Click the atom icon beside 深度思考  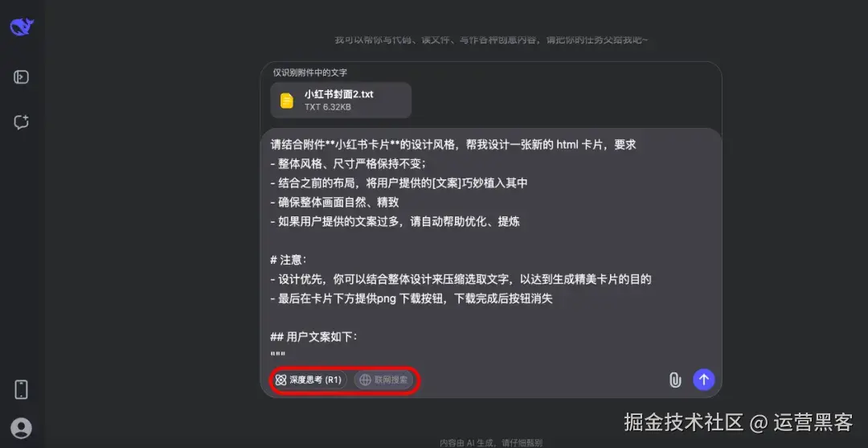[x=280, y=380]
